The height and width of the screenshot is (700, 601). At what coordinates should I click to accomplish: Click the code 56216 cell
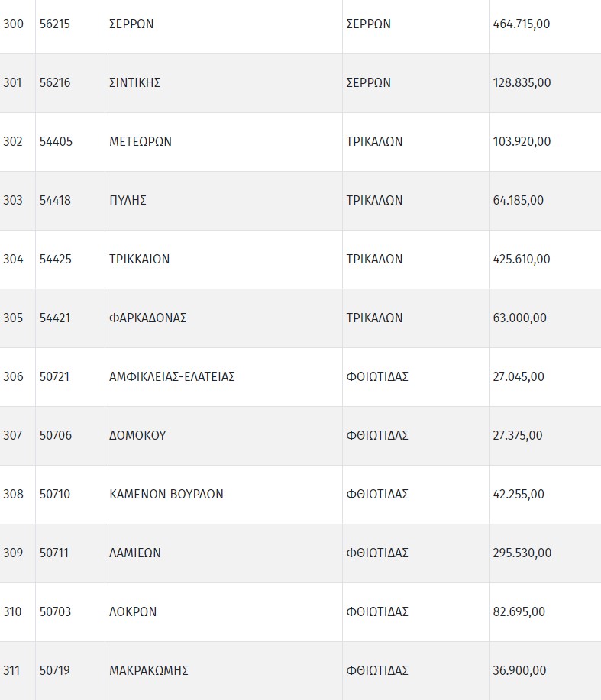coord(55,82)
